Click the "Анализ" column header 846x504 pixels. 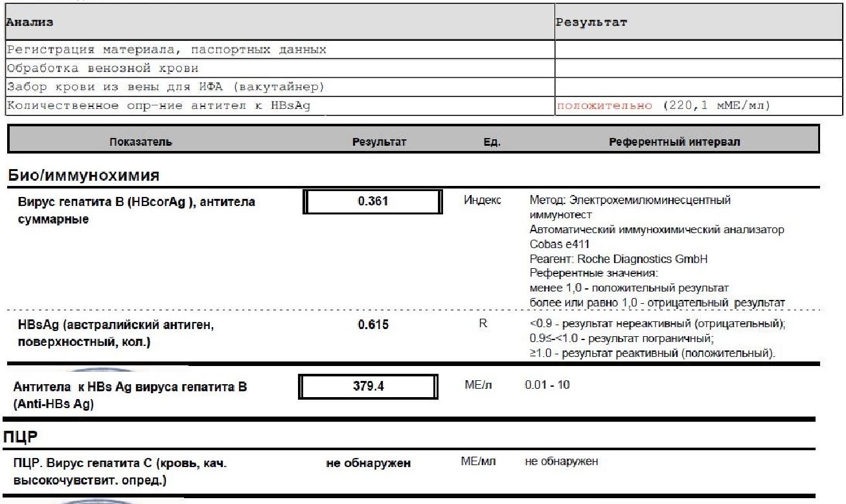coord(30,23)
